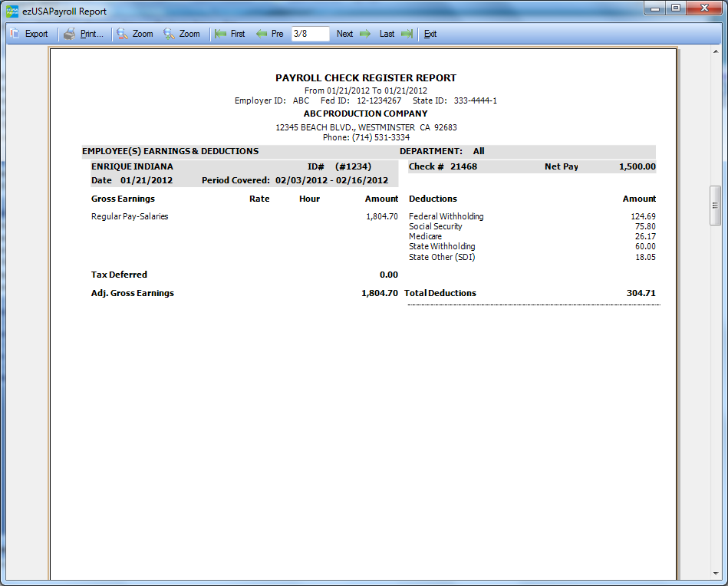Click employee name ENRIQUE INDIANA

132,166
